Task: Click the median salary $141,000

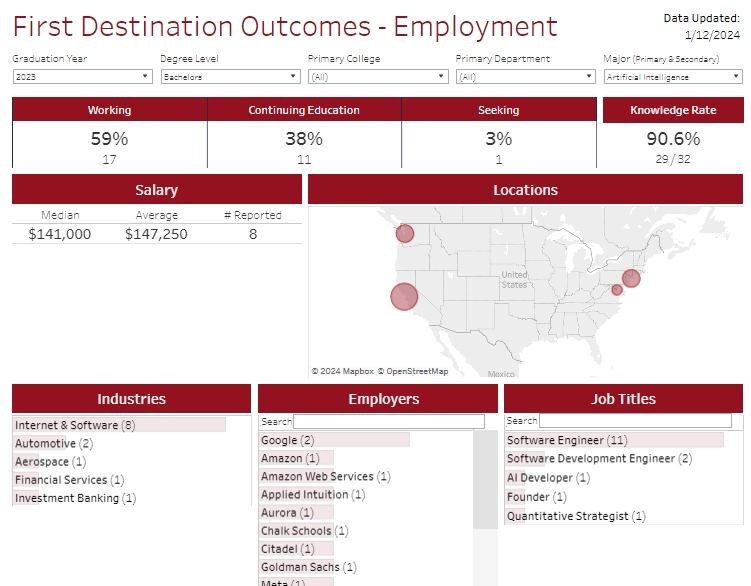Action: 59,234
